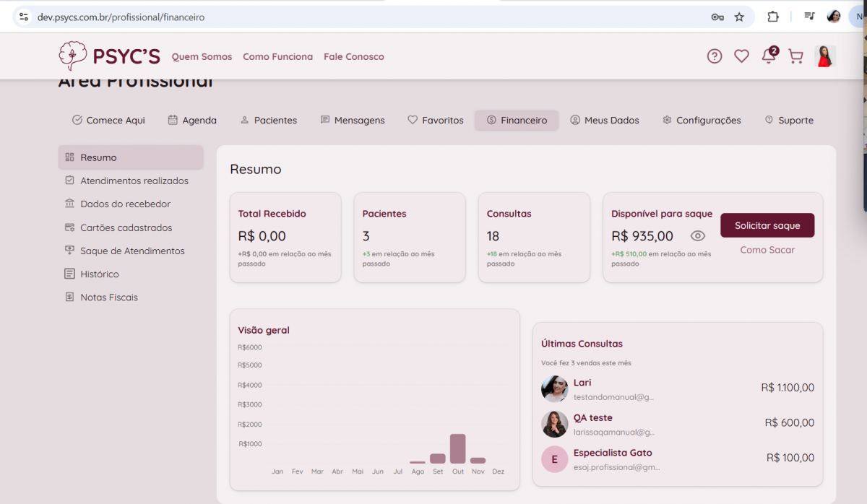
Task: Open browser extensions puzzle icon
Action: click(773, 17)
